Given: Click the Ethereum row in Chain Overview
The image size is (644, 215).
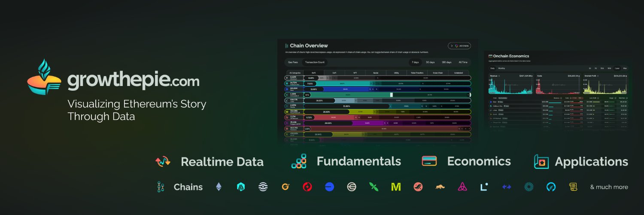Looking at the screenshot, I should (377, 78).
